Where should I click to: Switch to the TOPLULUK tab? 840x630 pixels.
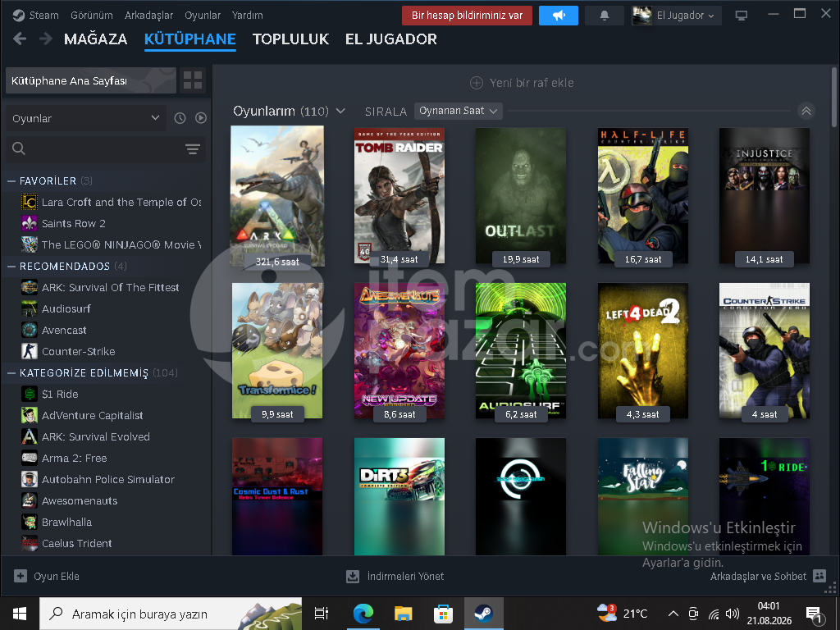291,39
